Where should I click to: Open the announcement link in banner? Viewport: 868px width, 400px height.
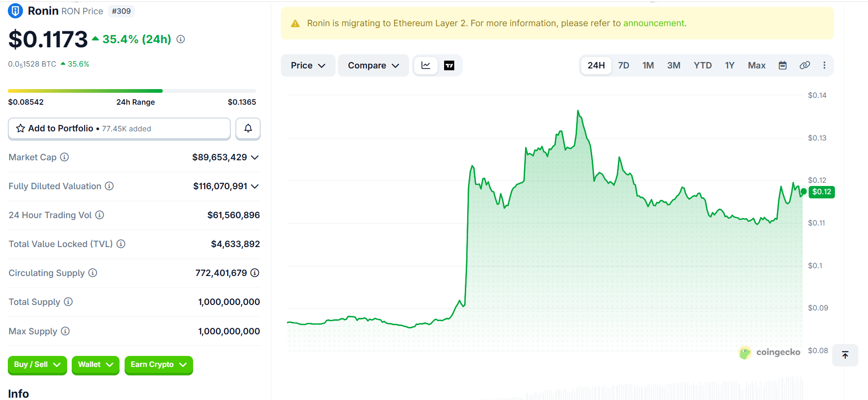pos(654,23)
